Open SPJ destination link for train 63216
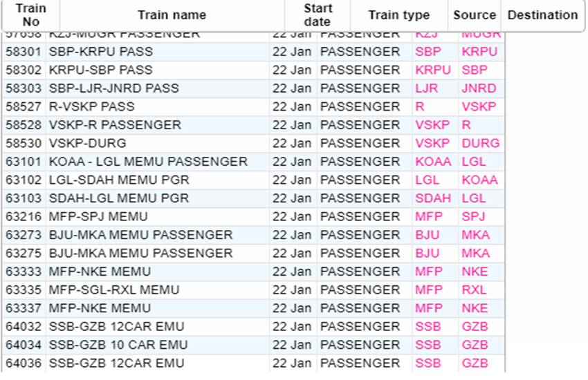Screen dimensions: 588x380 pyautogui.click(x=473, y=217)
